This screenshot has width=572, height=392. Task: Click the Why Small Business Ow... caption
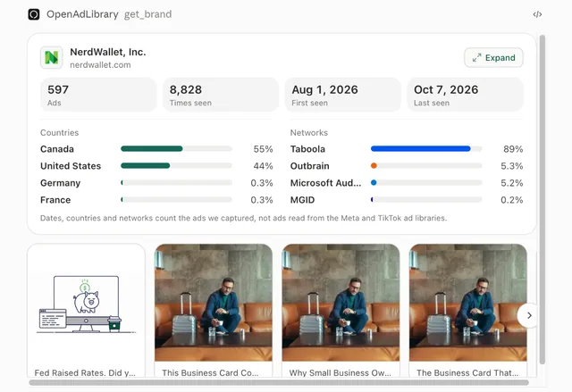point(340,372)
